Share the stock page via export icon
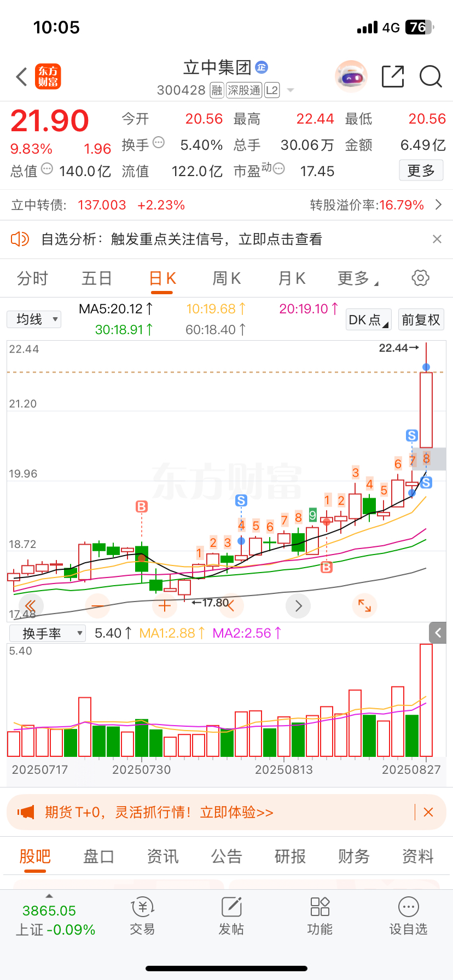 point(393,77)
